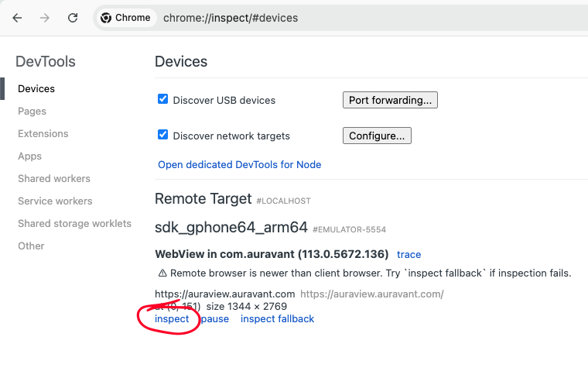Show Shared workers list
Screen dimensions: 588x378
tap(54, 179)
